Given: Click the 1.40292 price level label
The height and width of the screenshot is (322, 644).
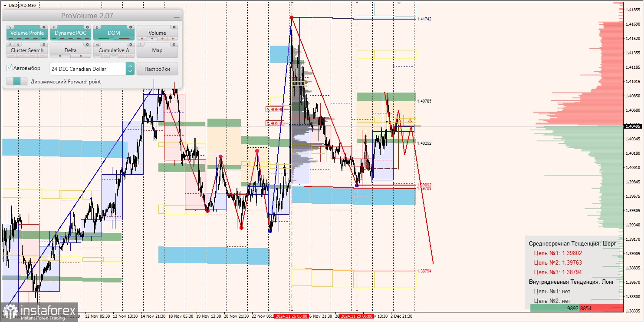Looking at the screenshot, I should [x=424, y=143].
